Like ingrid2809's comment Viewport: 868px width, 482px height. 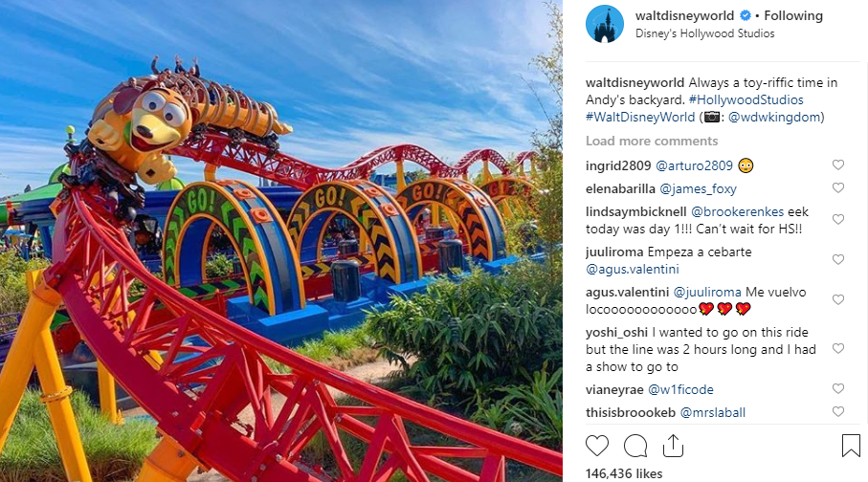click(838, 164)
